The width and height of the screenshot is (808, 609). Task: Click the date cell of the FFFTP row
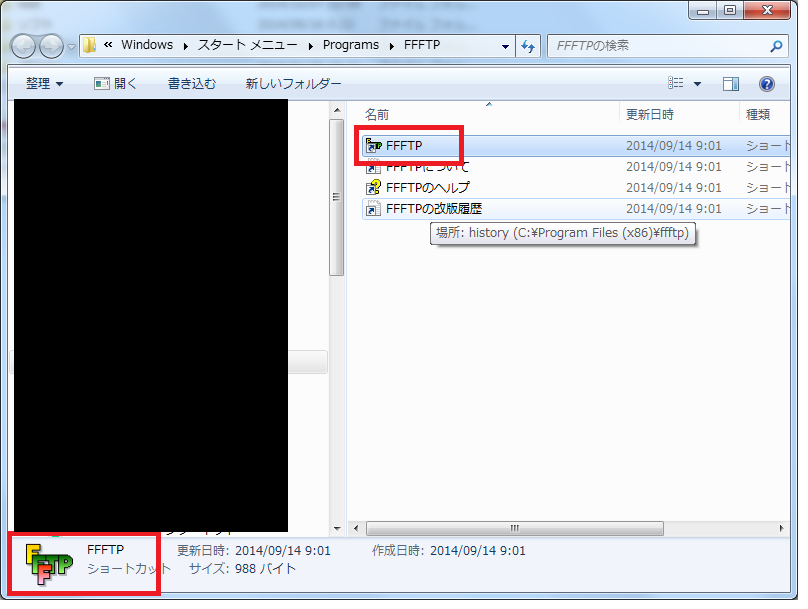(674, 146)
